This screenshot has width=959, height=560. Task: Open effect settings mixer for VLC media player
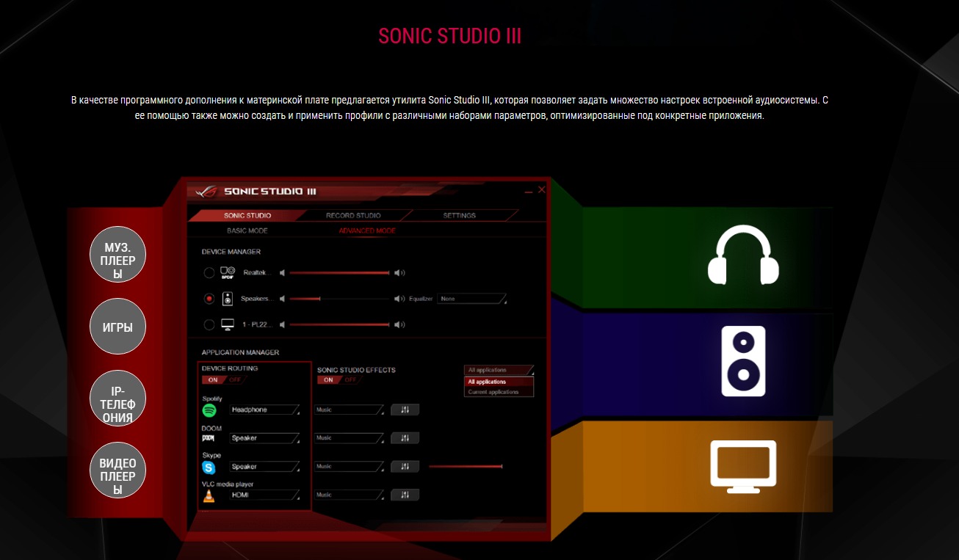[405, 495]
